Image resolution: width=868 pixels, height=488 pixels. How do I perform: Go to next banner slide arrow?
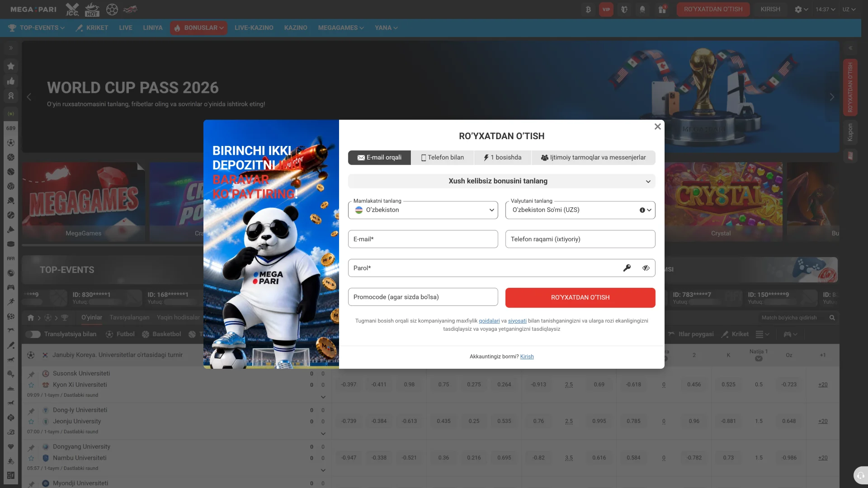click(x=832, y=97)
